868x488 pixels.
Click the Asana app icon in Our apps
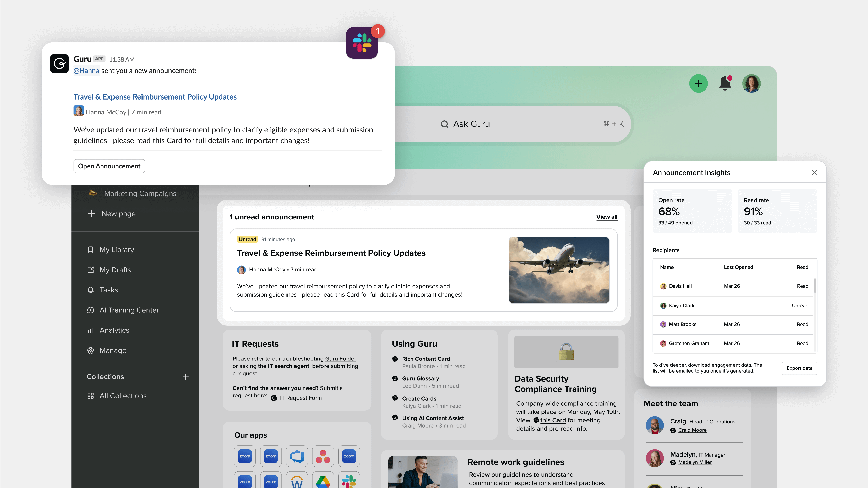click(322, 456)
